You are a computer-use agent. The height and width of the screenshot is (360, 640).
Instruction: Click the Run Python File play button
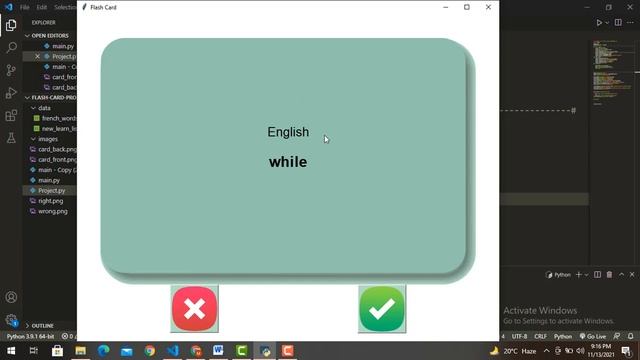599,23
